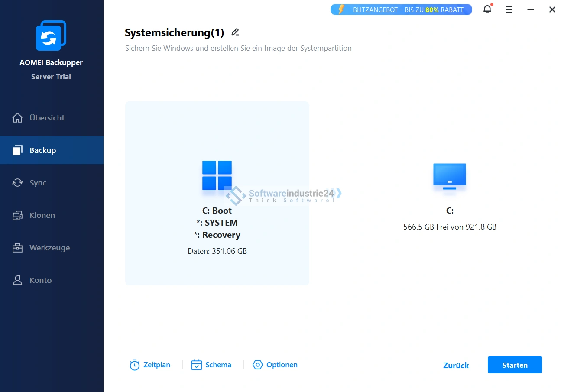Click the Optionen hexagon gear icon
This screenshot has width=561, height=392.
pos(258,365)
